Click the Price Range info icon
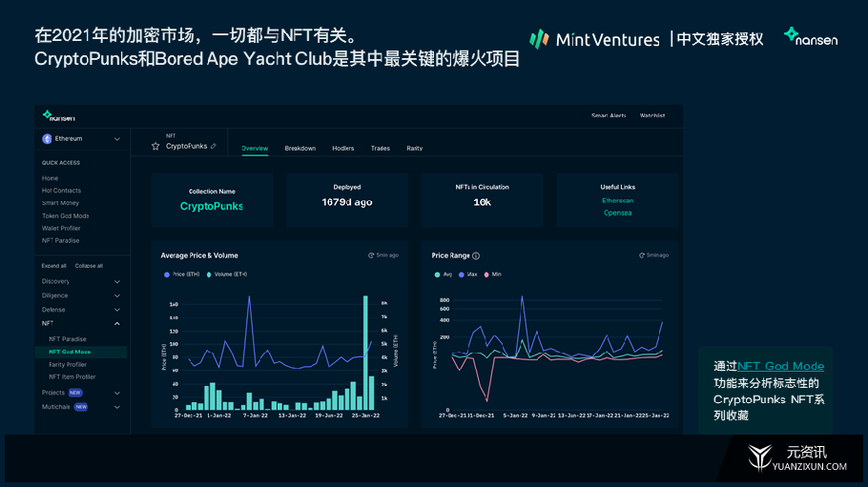 476,255
